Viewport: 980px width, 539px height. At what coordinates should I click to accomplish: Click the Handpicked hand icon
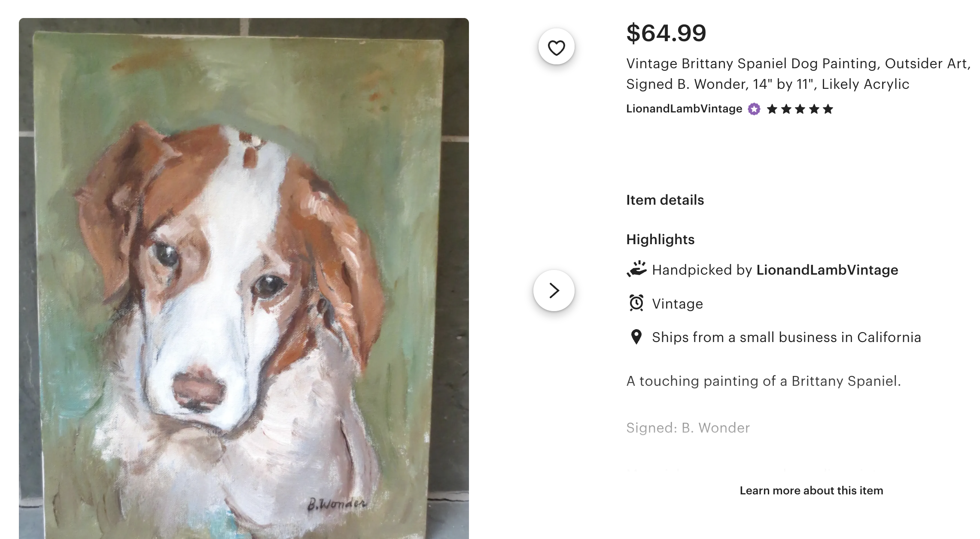(x=636, y=269)
